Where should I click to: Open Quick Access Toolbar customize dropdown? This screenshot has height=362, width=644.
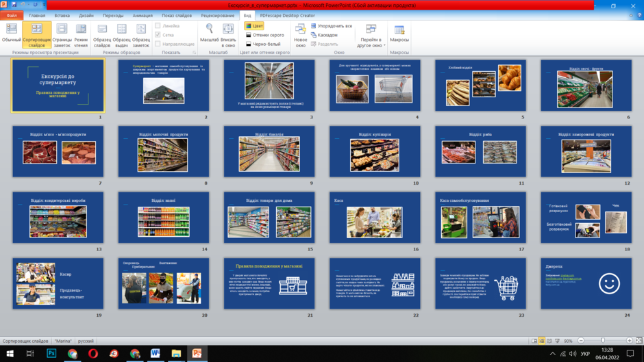tap(44, 5)
